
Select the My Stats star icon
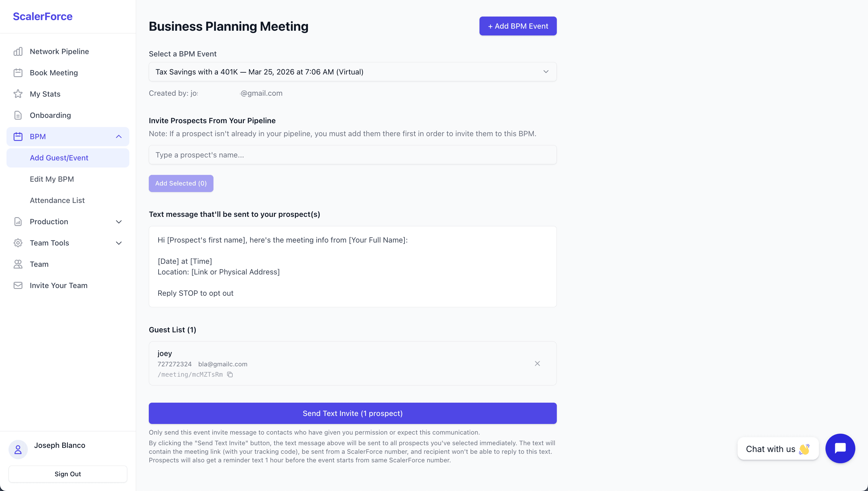(18, 94)
